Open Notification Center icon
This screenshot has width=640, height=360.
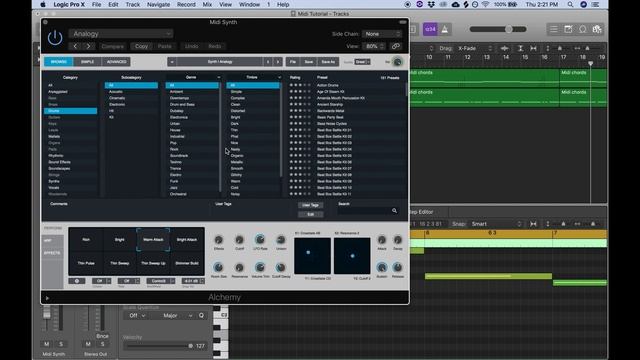pyautogui.click(x=596, y=4)
